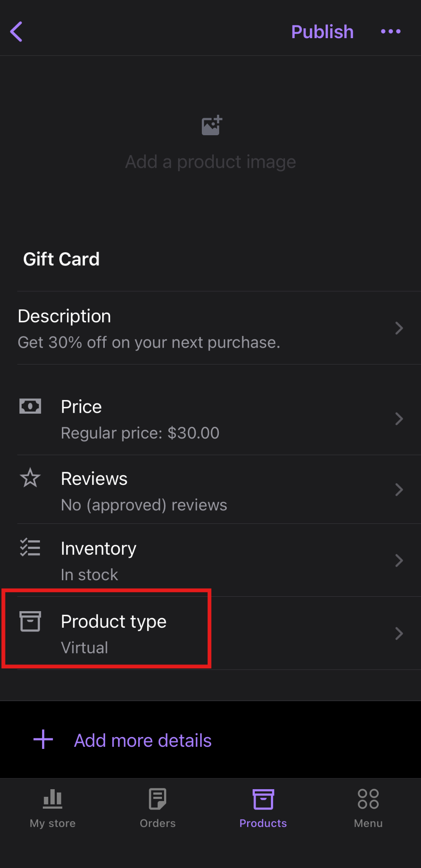This screenshot has height=868, width=421.
Task: Open Reviews via its right chevron
Action: click(x=399, y=490)
